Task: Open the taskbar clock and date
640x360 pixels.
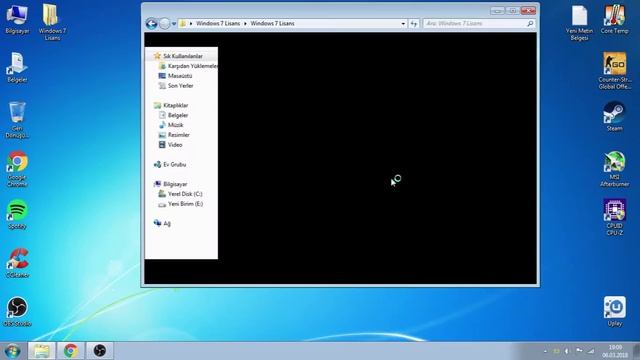Action: 615,351
